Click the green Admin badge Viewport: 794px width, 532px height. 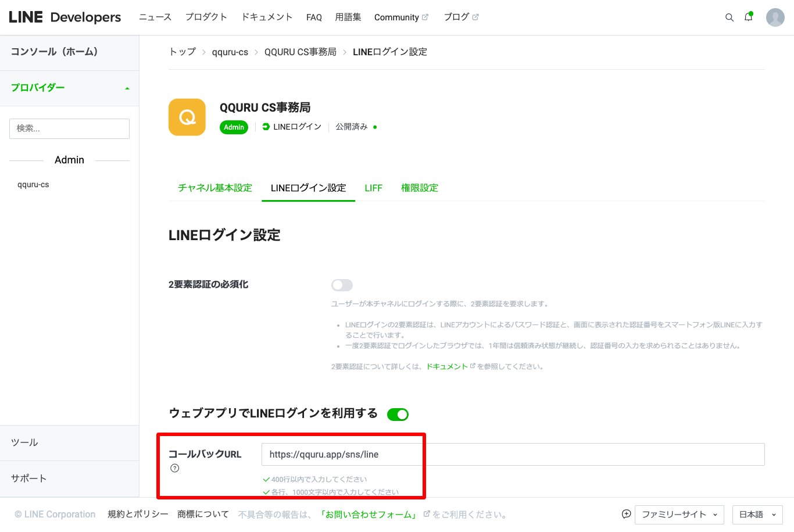click(x=234, y=127)
